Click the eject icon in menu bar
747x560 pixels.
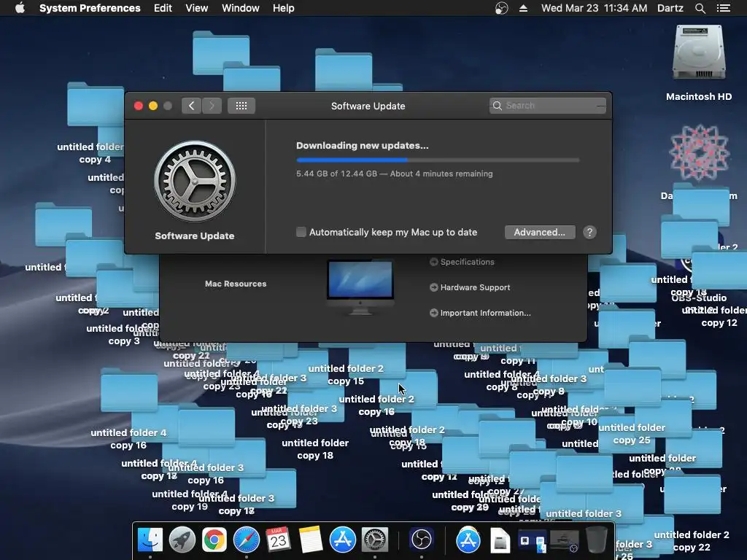(x=523, y=8)
